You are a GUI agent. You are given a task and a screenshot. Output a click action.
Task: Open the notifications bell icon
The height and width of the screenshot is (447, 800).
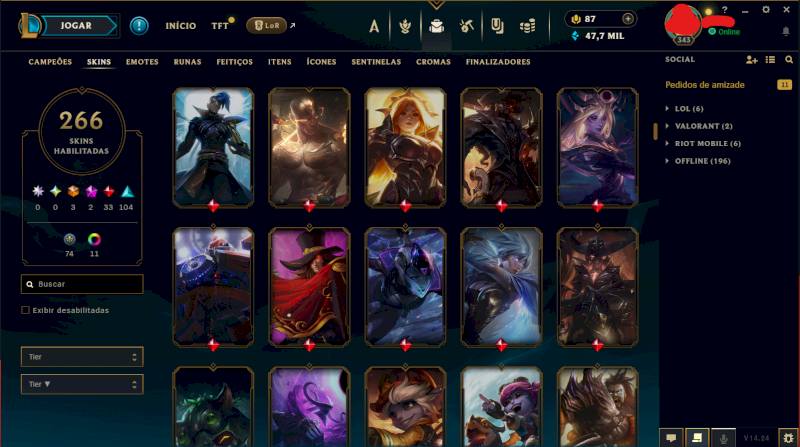[786, 32]
